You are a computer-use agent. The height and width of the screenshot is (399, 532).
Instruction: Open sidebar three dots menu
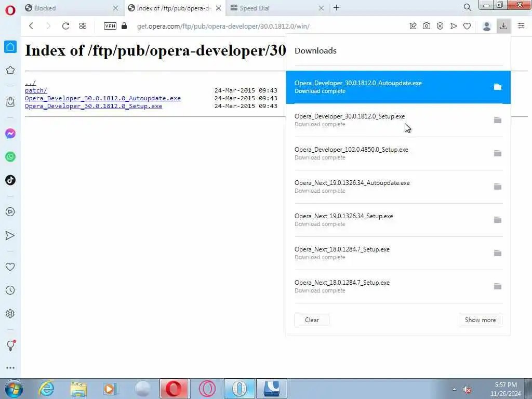tap(10, 368)
